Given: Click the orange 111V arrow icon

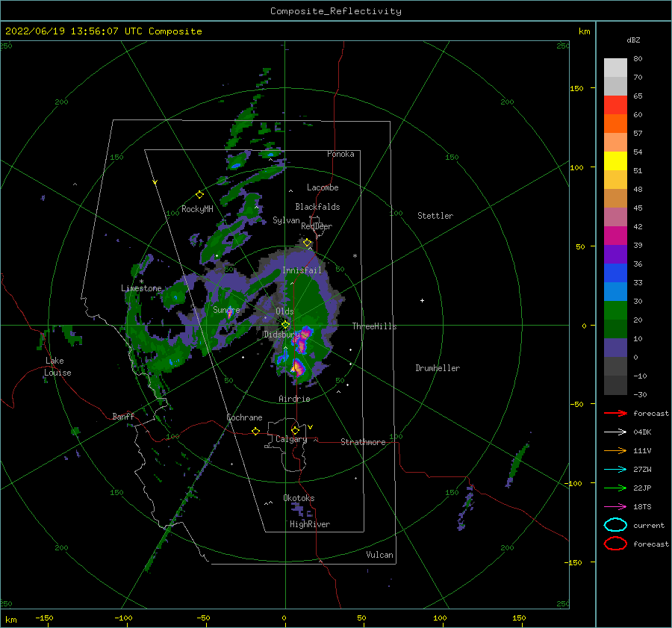Looking at the screenshot, I should tap(615, 450).
